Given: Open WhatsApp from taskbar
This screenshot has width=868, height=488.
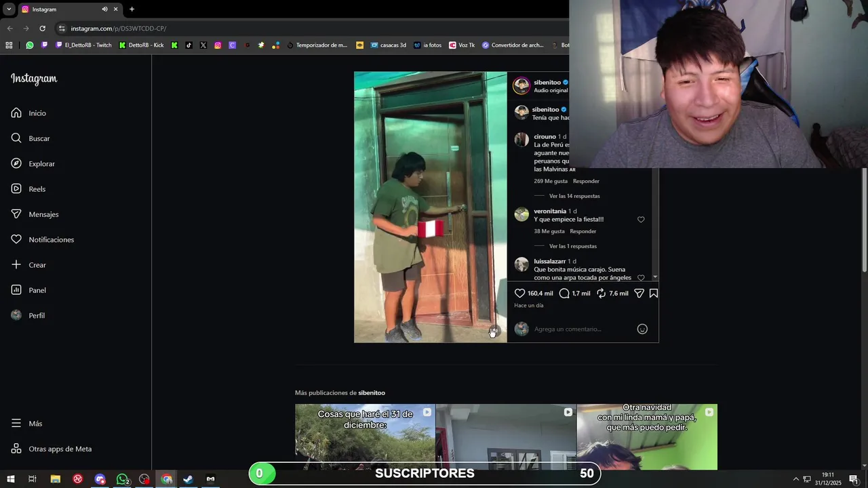Looking at the screenshot, I should [122, 479].
